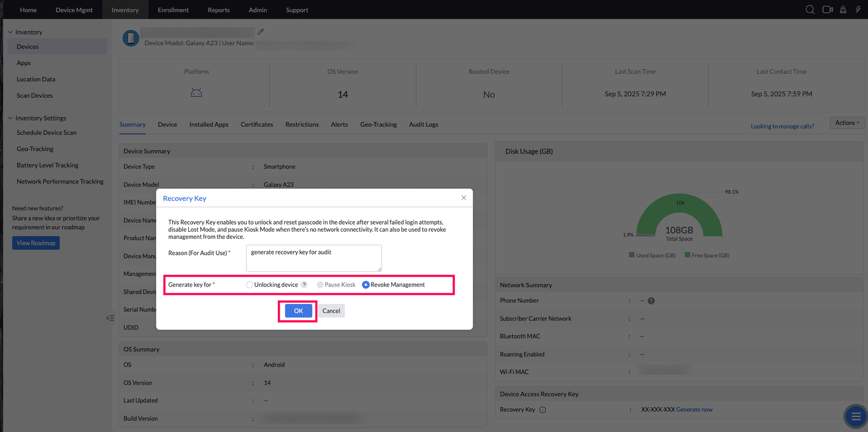Click the Generate now link

point(694,410)
